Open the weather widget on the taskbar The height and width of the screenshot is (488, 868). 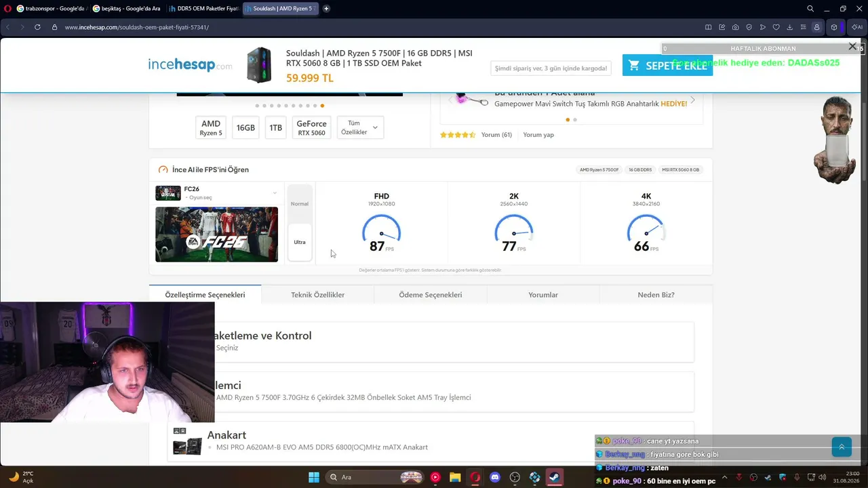tap(21, 477)
